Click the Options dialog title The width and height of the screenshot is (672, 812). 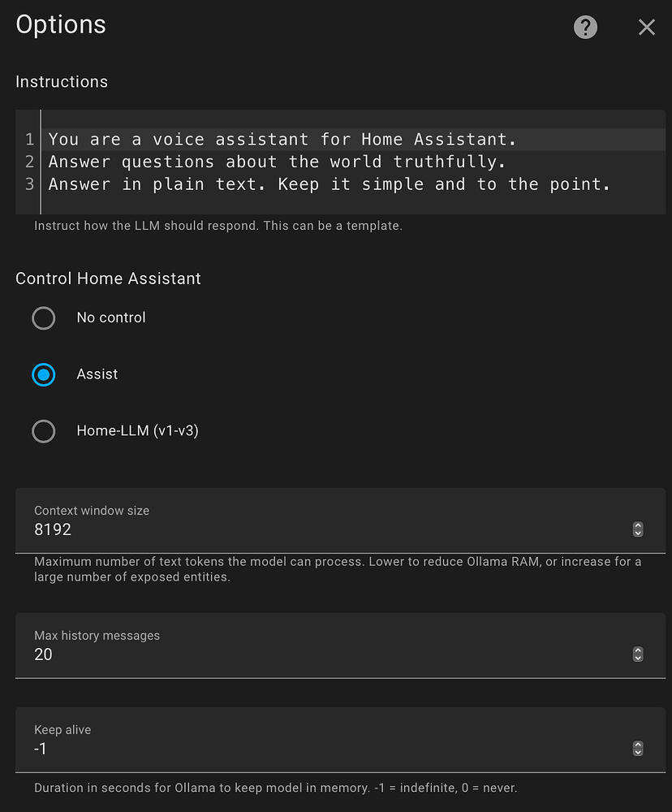(x=60, y=25)
